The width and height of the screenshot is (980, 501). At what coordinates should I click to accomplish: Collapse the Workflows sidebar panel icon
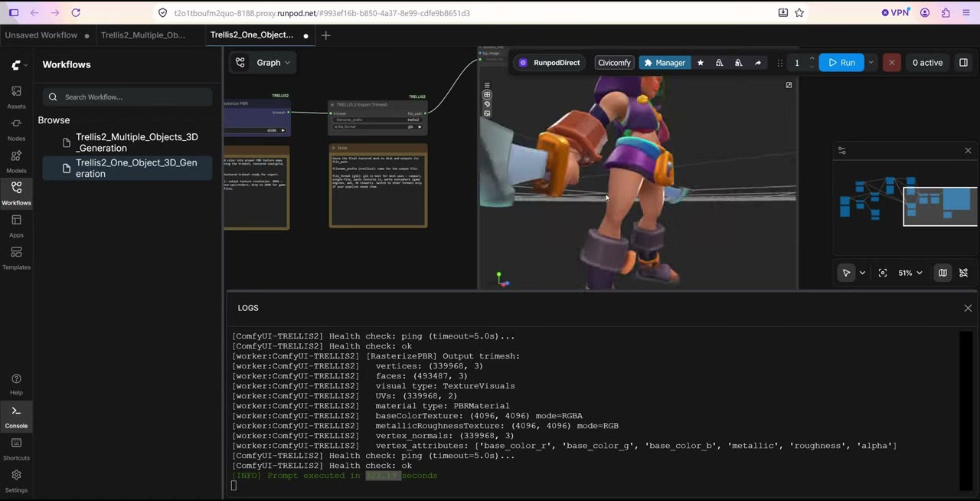point(16,193)
